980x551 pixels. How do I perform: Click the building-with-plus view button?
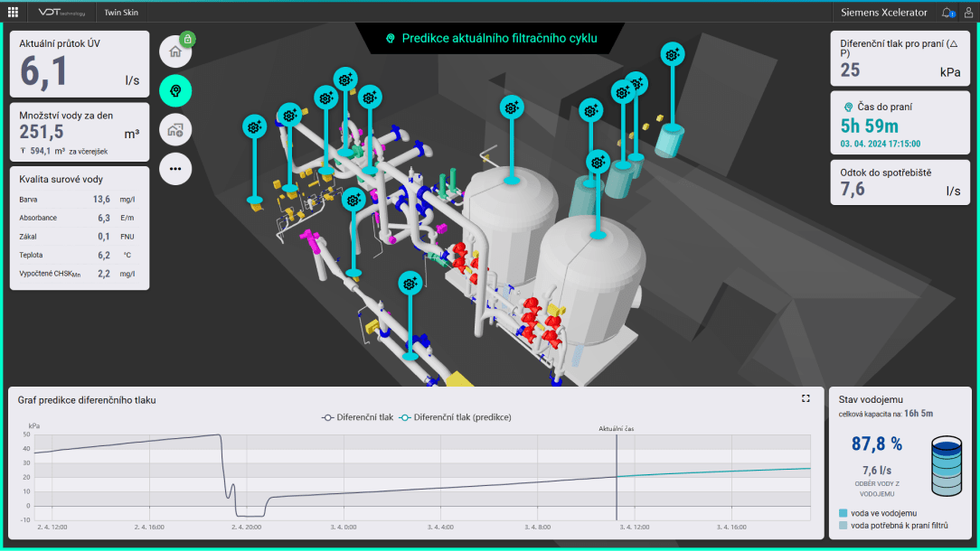click(x=175, y=130)
